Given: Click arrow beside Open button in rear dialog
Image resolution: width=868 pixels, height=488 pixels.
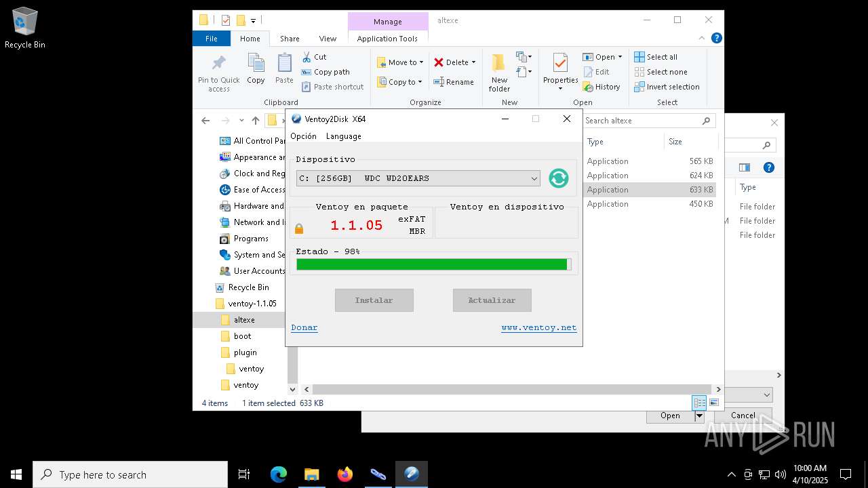Looking at the screenshot, I should [x=699, y=415].
